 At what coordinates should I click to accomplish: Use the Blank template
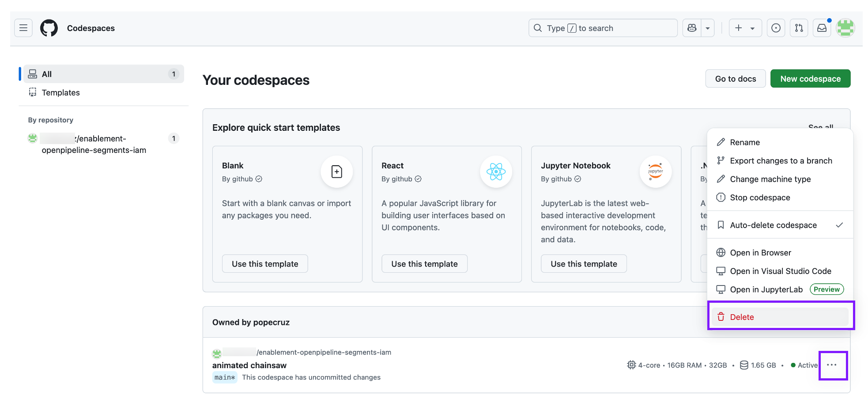click(x=265, y=263)
